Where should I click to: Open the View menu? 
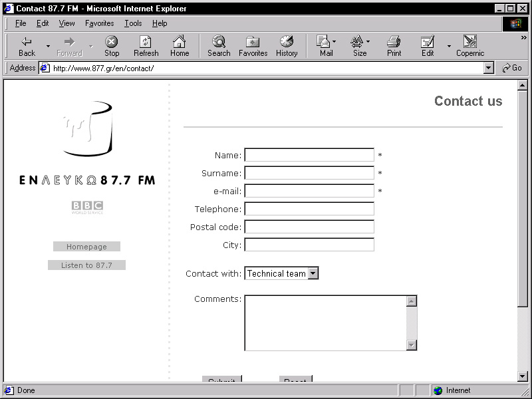pyautogui.click(x=66, y=23)
